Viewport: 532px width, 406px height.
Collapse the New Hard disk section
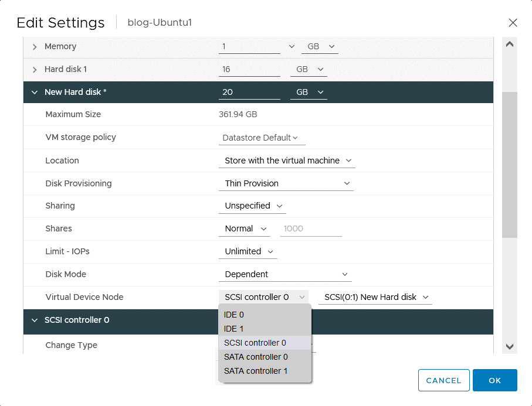click(x=34, y=92)
